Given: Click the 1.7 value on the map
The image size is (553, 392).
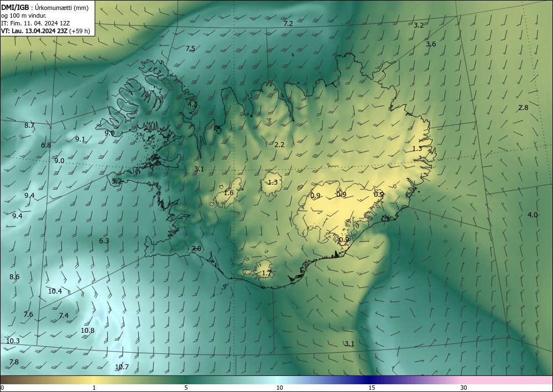Looking at the screenshot, I should coord(267,273).
